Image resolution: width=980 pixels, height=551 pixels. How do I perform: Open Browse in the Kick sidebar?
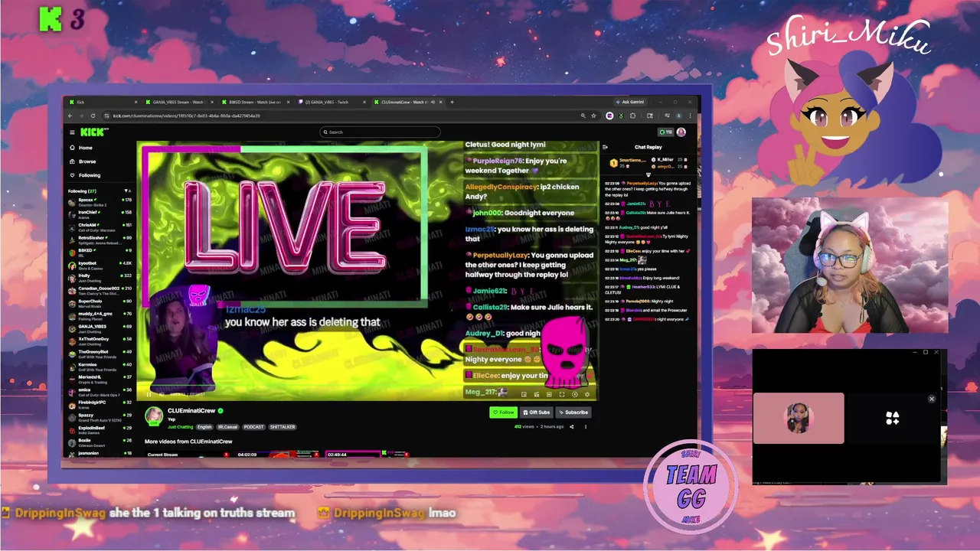[83, 161]
